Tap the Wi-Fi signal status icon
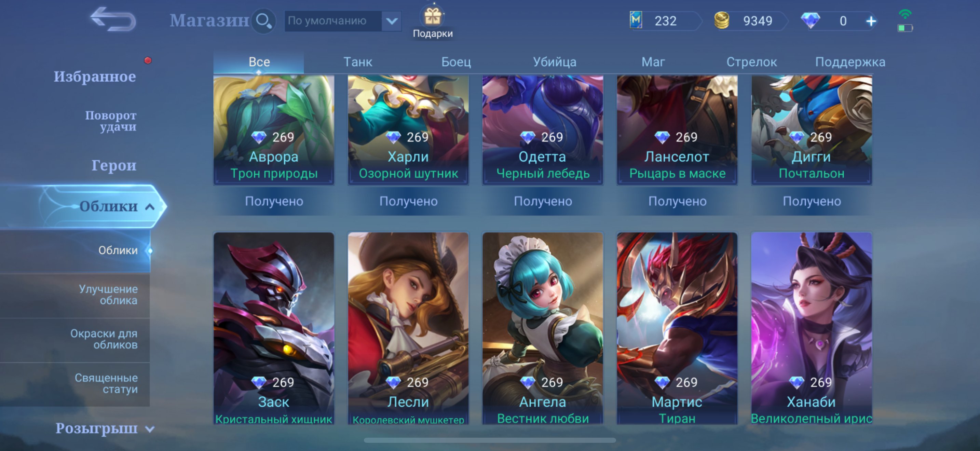This screenshot has width=980, height=451. [x=905, y=14]
